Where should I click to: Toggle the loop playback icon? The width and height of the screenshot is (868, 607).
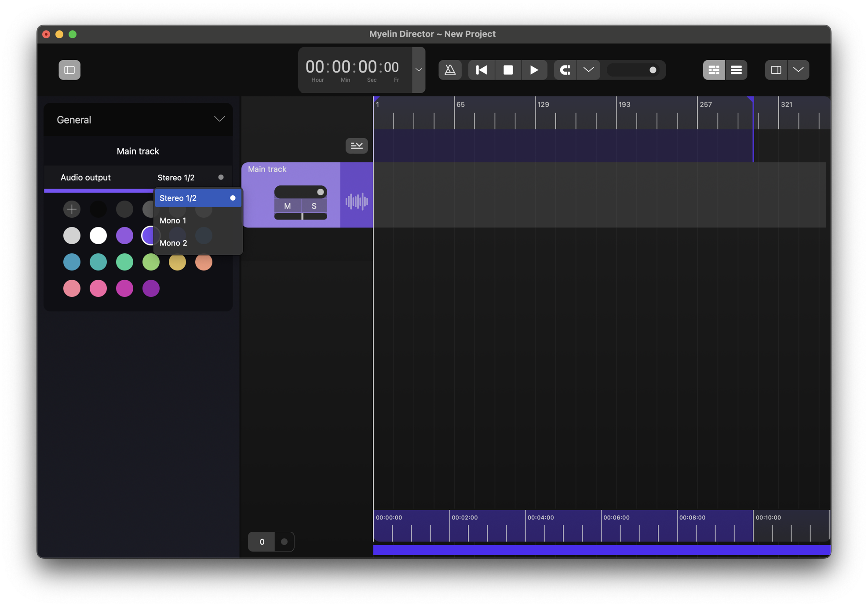(565, 70)
